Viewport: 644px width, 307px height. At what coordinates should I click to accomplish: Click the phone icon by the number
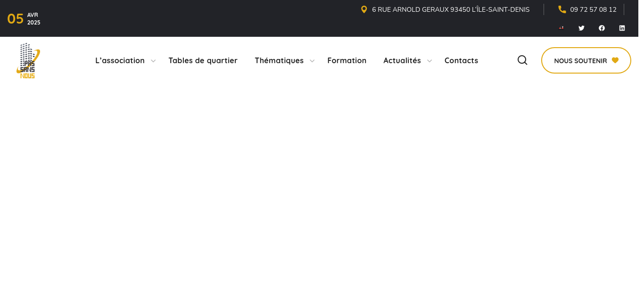(x=562, y=9)
